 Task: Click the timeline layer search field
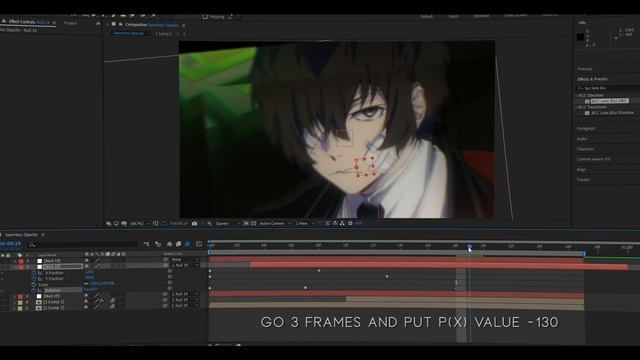(84, 244)
